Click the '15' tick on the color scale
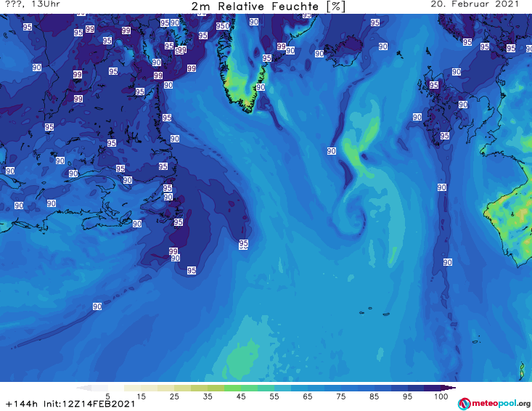 pyautogui.click(x=141, y=396)
